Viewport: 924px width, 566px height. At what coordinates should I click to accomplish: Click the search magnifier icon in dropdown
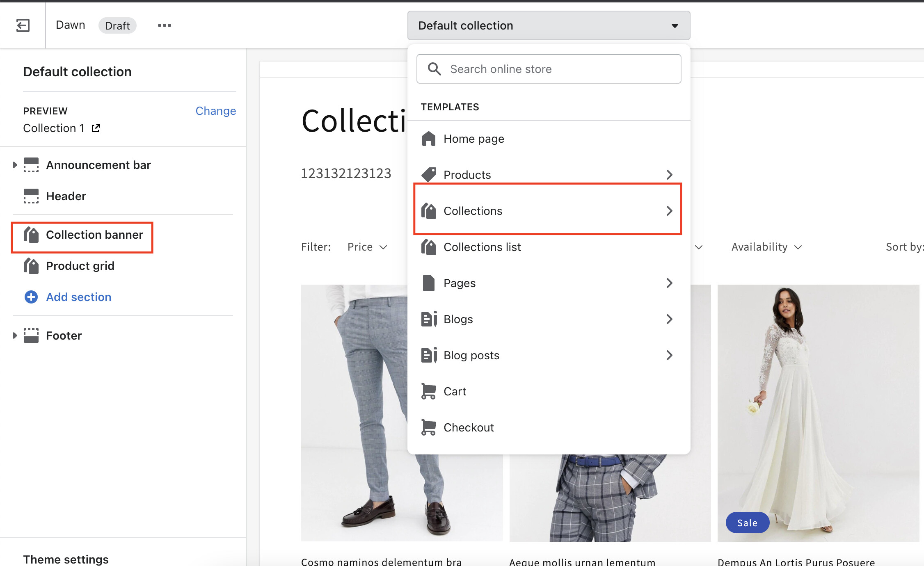tap(434, 69)
